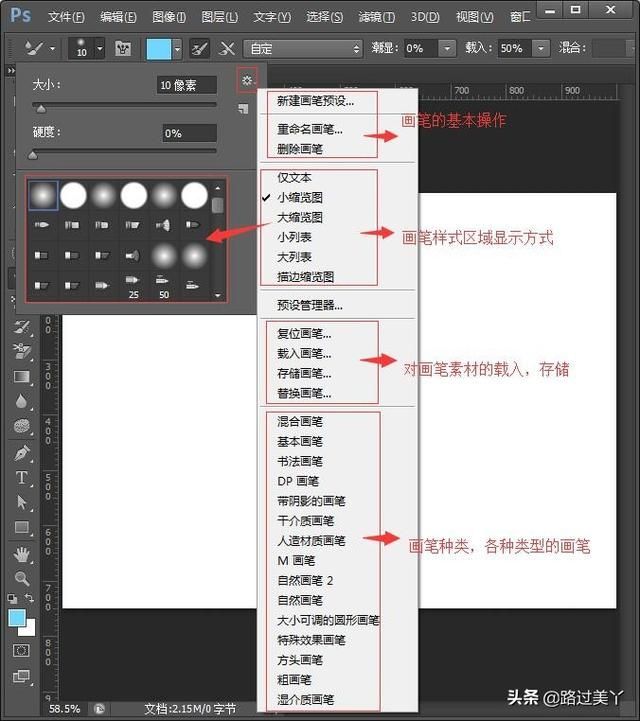Enable load brush after each stroke
This screenshot has width=640, height=721.
[x=199, y=48]
